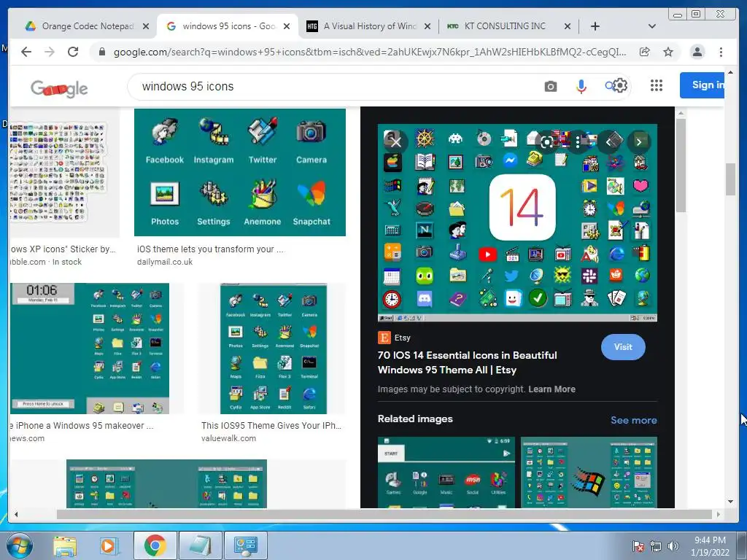This screenshot has width=747, height=560.
Task: Search by image with camera icon
Action: coord(551,86)
